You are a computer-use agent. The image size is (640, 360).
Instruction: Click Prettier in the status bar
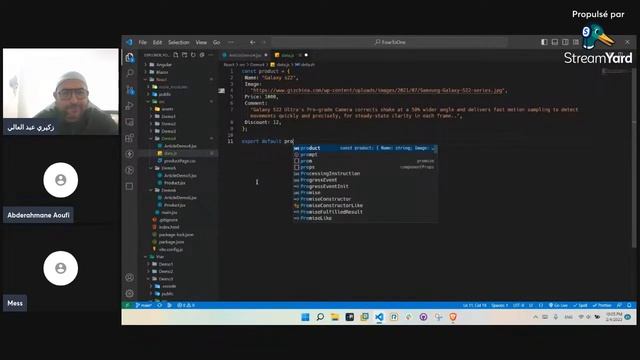tap(602, 305)
